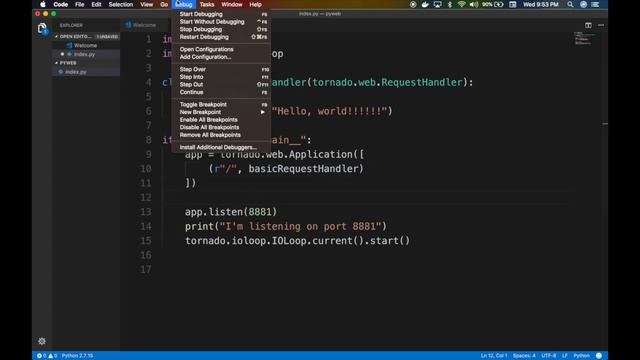The height and width of the screenshot is (360, 640).
Task: Open Spotlight search in menu bar
Action: (570, 4)
